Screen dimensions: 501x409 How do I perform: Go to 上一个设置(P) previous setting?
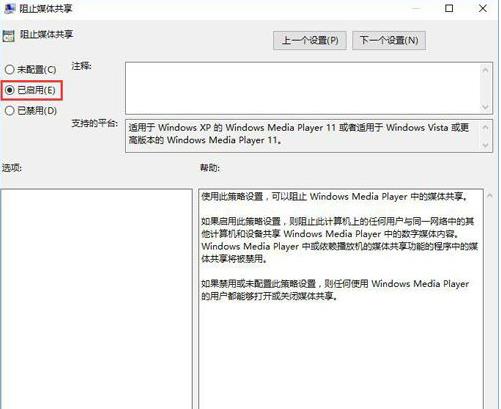click(x=310, y=41)
